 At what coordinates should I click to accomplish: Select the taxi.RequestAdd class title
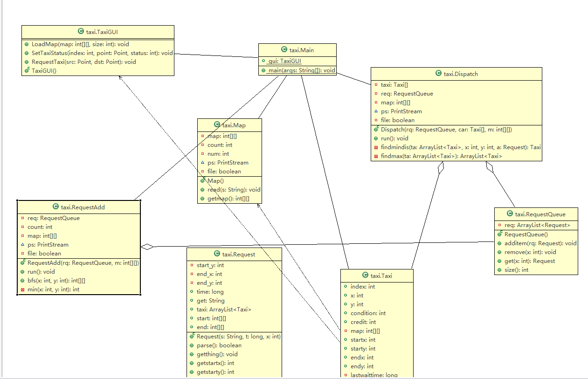pyautogui.click(x=83, y=207)
